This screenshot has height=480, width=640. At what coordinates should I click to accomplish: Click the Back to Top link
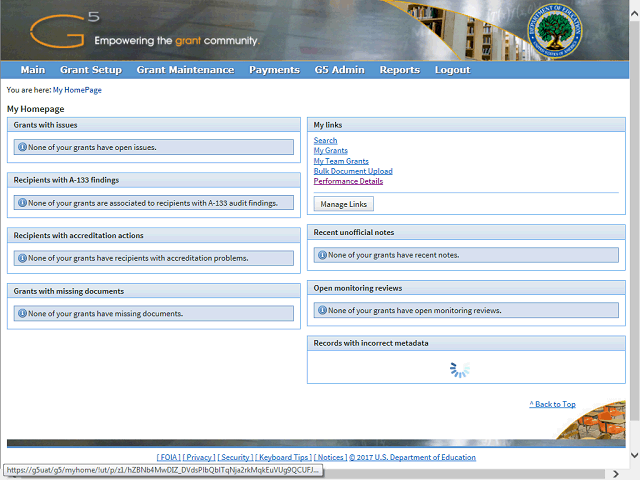pyautogui.click(x=552, y=404)
